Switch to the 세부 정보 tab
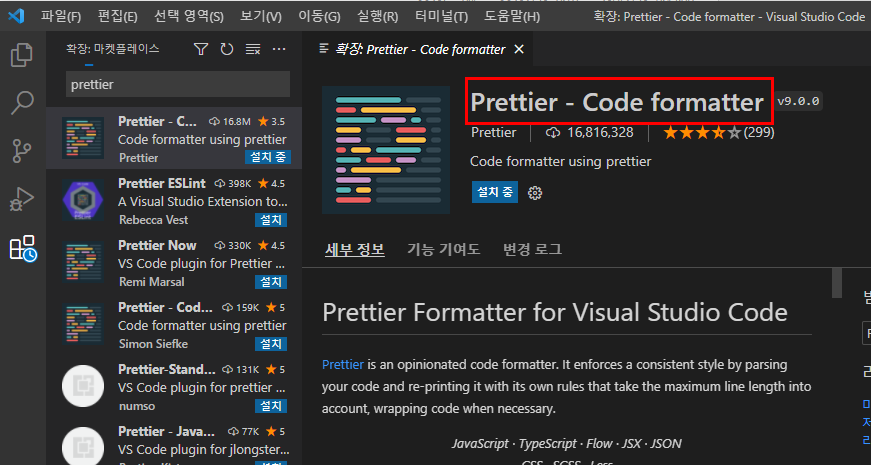This screenshot has width=871, height=465. [354, 249]
